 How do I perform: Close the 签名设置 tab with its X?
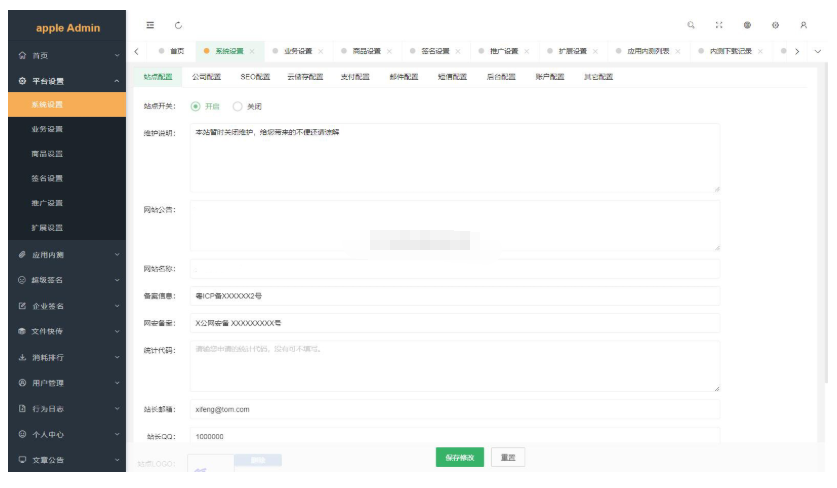click(458, 51)
